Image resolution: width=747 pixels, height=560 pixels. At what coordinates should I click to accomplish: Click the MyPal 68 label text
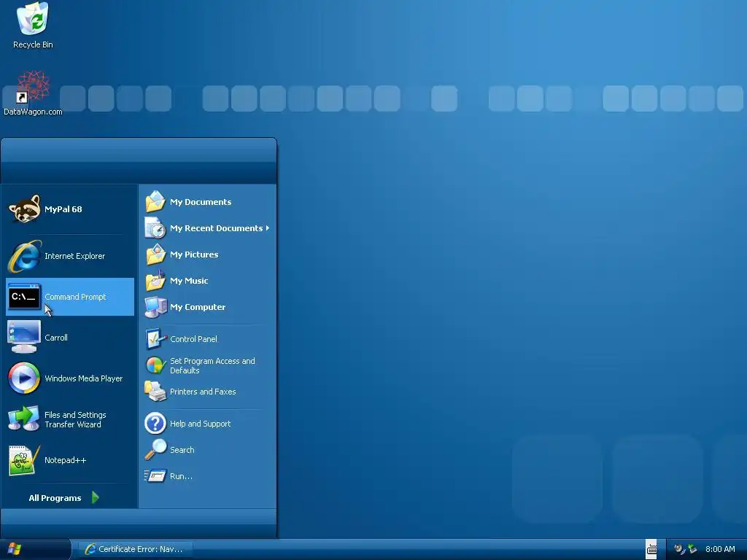[x=63, y=209]
